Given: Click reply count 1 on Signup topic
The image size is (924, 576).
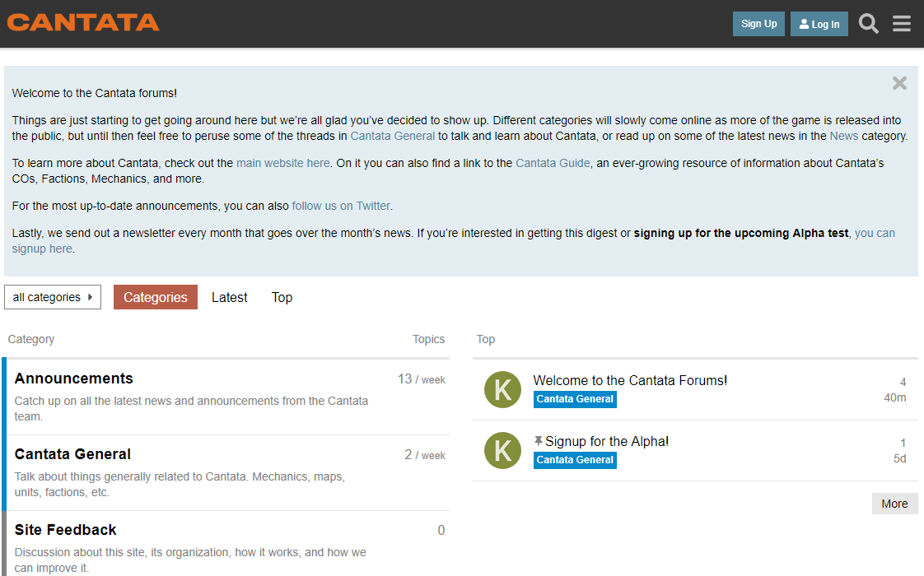Looking at the screenshot, I should click(903, 443).
